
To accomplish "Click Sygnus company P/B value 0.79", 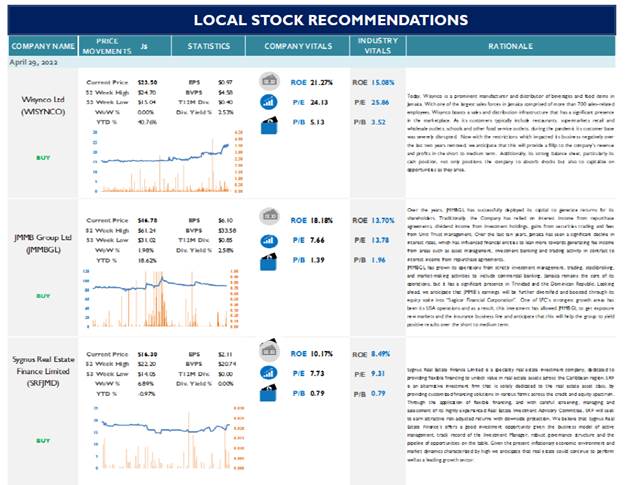I will (317, 393).
